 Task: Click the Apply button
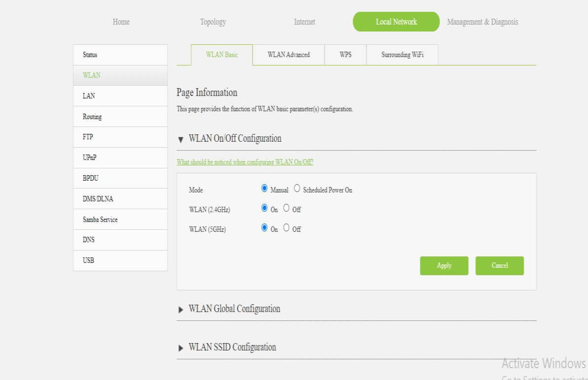[444, 265]
